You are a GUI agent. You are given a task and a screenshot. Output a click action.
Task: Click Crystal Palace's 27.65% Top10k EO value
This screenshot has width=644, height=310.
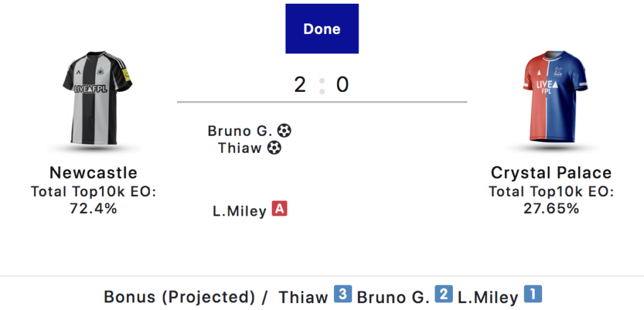(x=551, y=209)
